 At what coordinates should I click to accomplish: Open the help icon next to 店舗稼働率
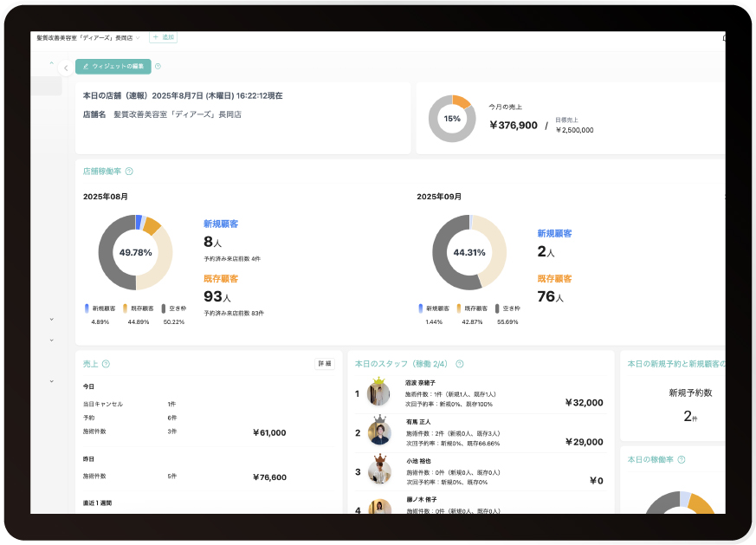(129, 172)
